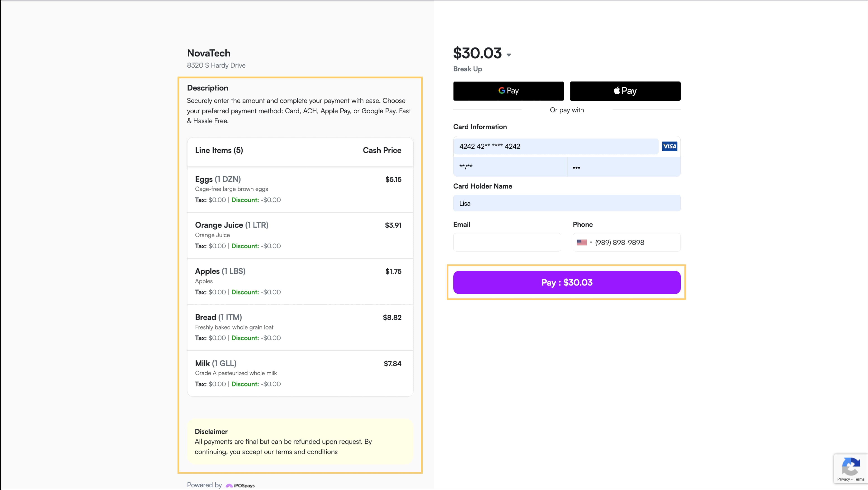The height and width of the screenshot is (490, 868).
Task: Click the Description heading
Action: coord(208,88)
